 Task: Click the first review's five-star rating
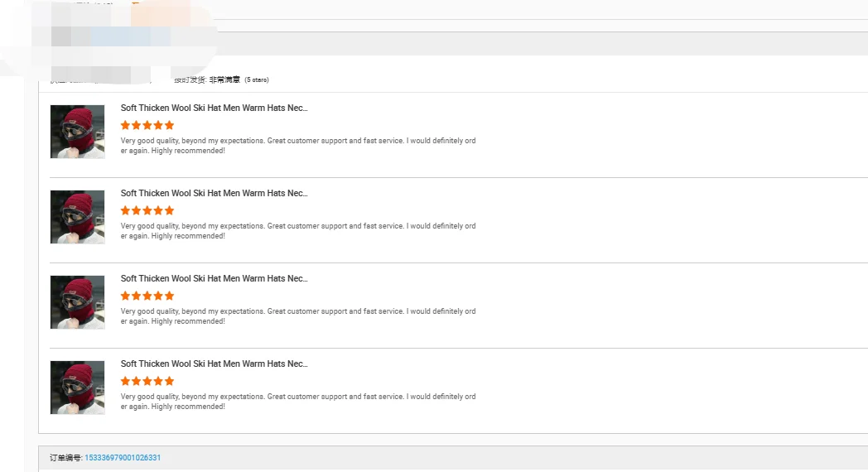tap(147, 125)
